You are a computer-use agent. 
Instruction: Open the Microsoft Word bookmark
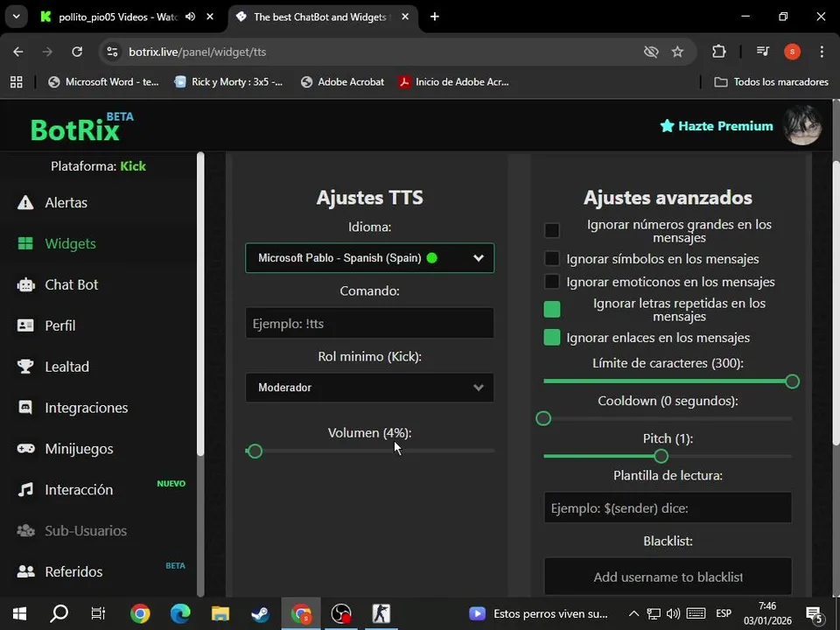tap(103, 82)
